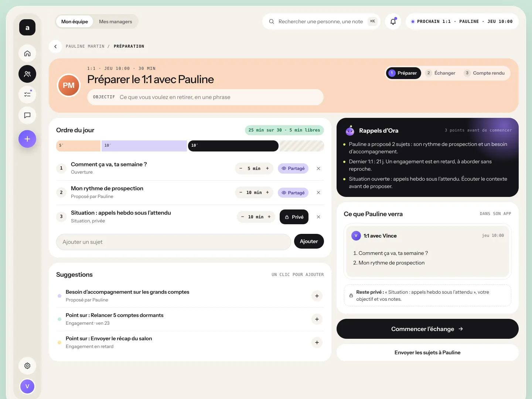Increase duration of 'Mon rythme de prospection'
Viewport: 532px width, 399px height.
click(267, 192)
